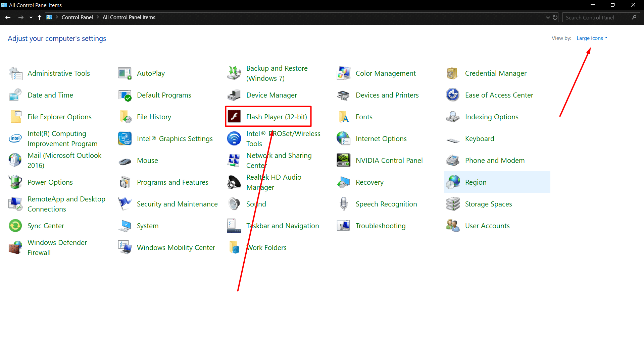The image size is (644, 360).
Task: Open Windows Defender Firewall
Action: tap(57, 247)
